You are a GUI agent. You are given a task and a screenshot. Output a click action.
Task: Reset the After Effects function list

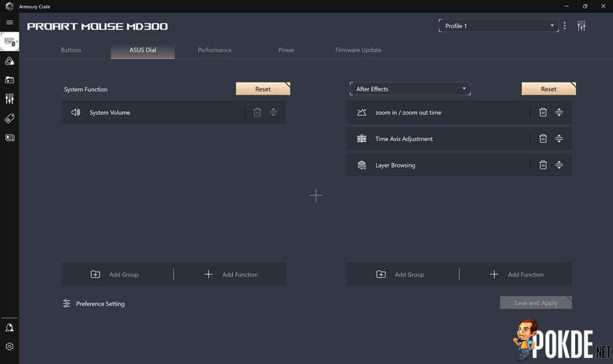[x=549, y=89]
